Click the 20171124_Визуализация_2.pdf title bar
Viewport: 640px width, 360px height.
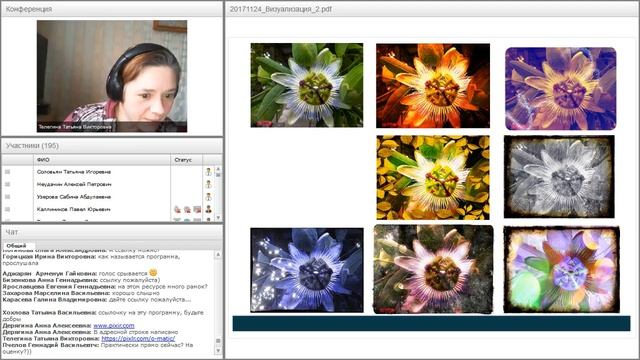point(432,9)
